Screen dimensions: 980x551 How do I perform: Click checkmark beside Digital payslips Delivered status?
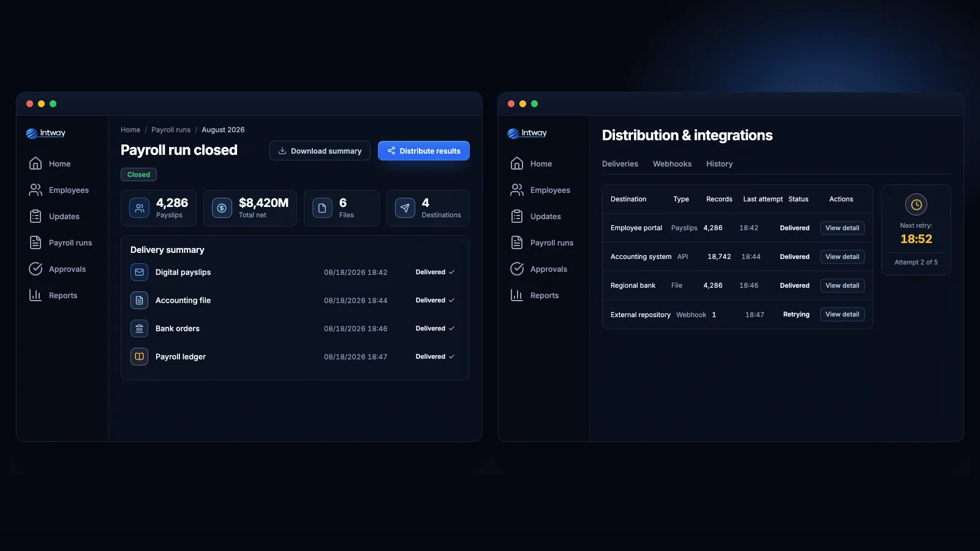tap(452, 272)
